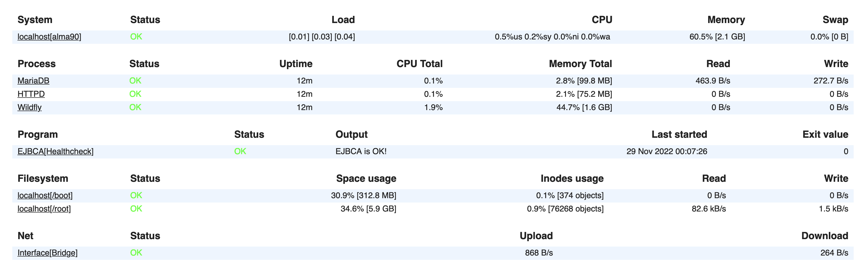Click the MariaDB process link
Screen dimensions: 868x276
pyautogui.click(x=33, y=81)
